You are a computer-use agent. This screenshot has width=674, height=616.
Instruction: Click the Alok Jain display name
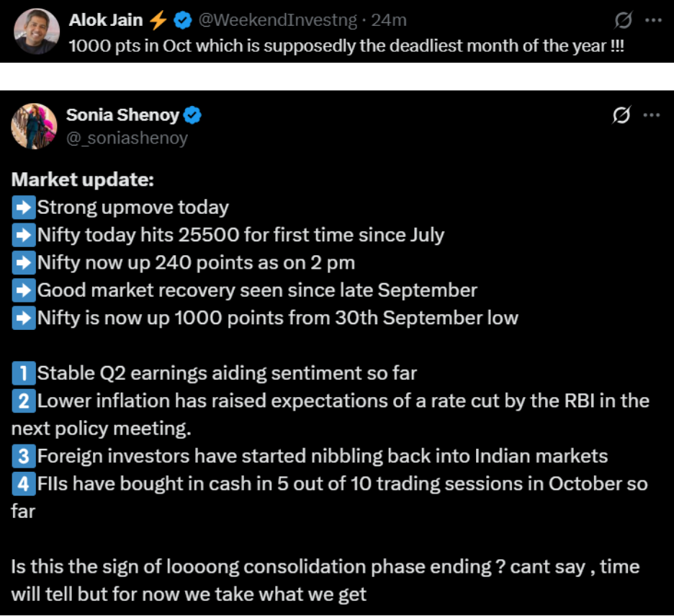(x=105, y=21)
